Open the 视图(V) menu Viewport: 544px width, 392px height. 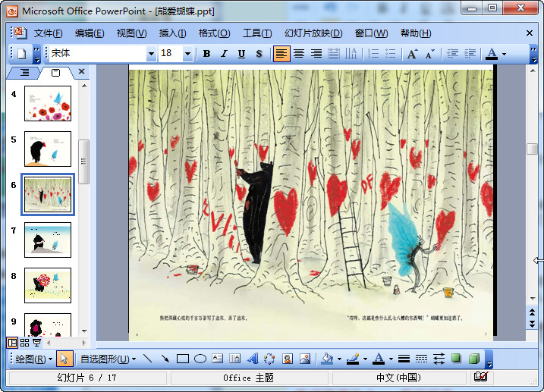tap(131, 33)
